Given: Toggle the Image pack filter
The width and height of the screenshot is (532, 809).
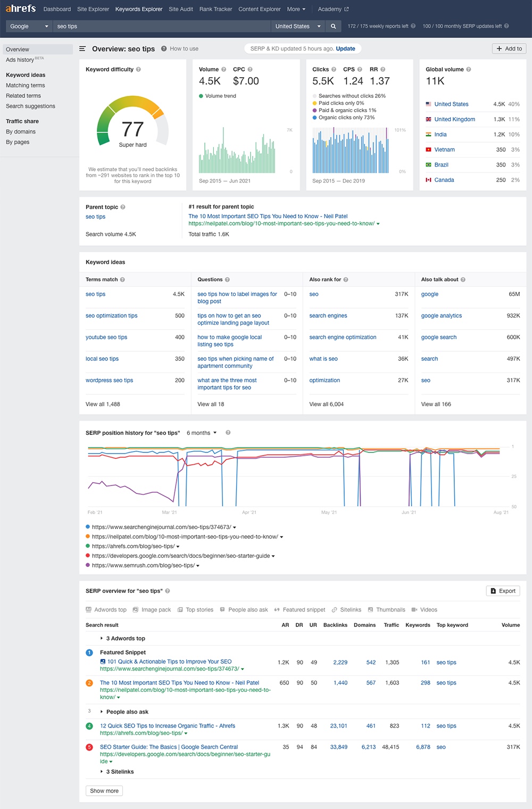Looking at the screenshot, I should pos(152,610).
